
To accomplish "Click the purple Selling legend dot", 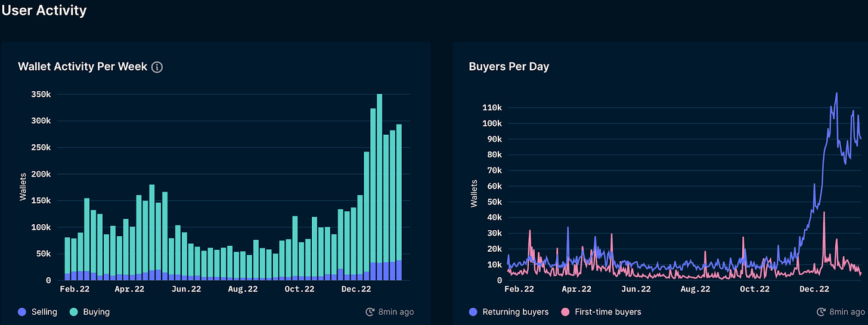I will tap(23, 312).
